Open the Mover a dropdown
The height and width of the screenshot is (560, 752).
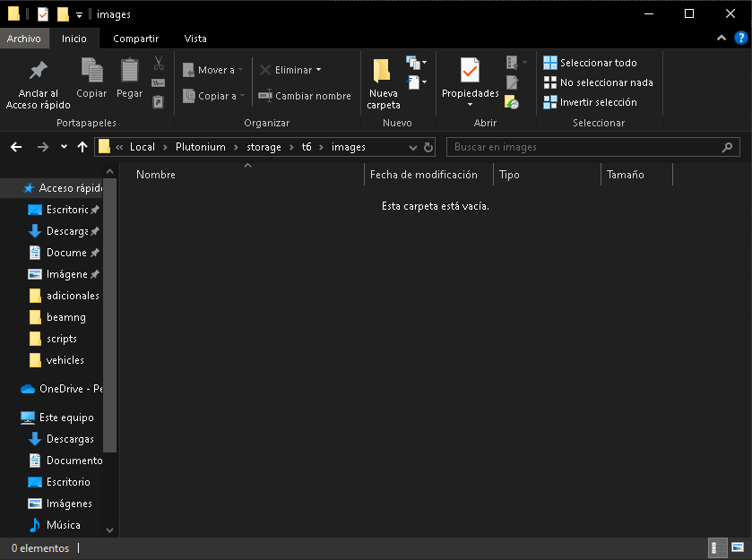pos(241,70)
